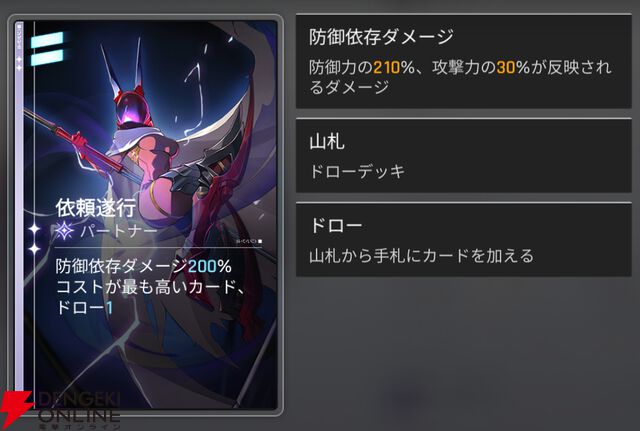
Task: Select the 依頼遂行 card title
Action: [96, 208]
